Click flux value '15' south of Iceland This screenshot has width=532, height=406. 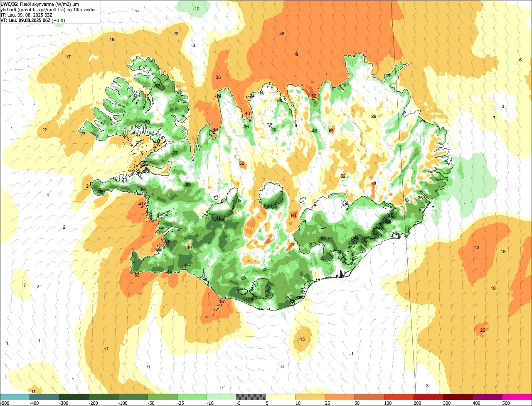click(302, 339)
